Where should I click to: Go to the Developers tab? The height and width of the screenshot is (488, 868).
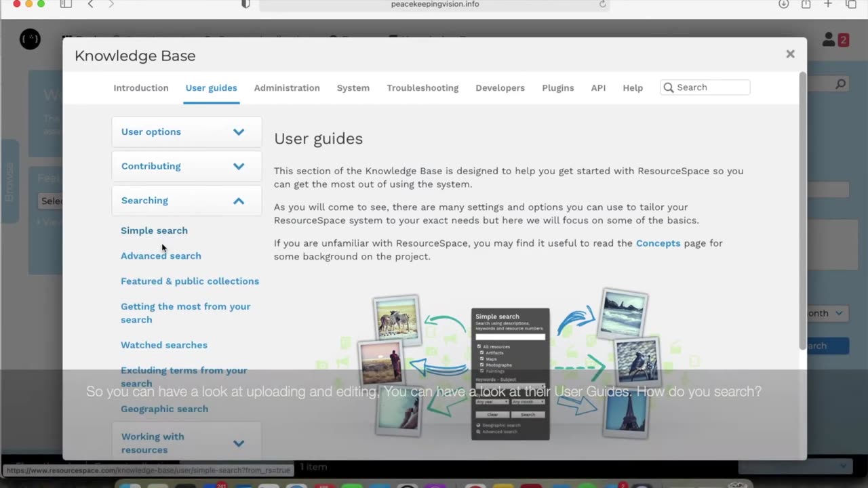(x=500, y=88)
